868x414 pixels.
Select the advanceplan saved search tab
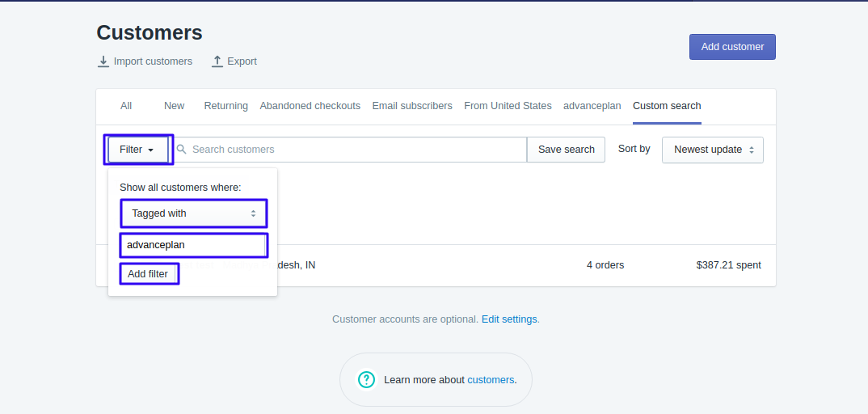(592, 106)
